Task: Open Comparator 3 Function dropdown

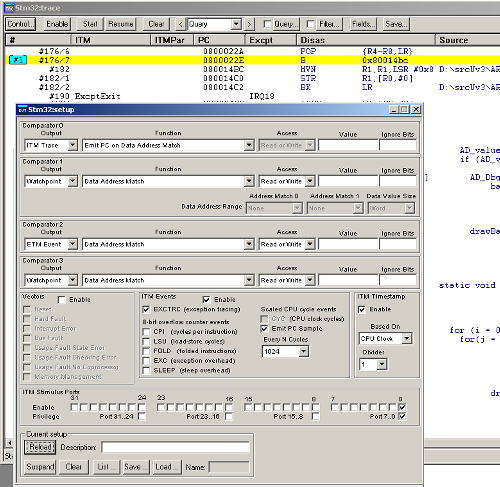Action: pos(249,280)
